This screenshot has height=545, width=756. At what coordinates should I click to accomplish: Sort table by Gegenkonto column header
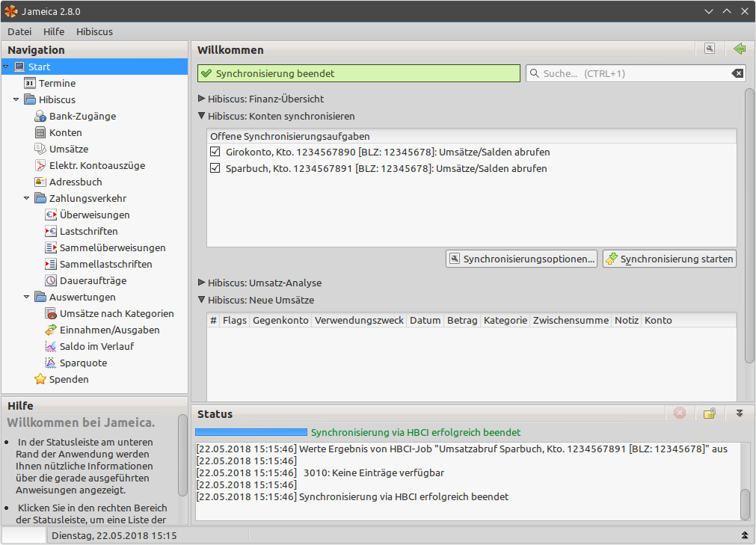[x=280, y=320]
